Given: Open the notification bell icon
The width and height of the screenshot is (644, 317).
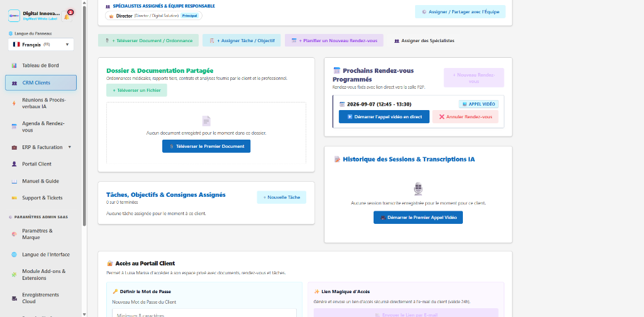Looking at the screenshot, I should coord(67,16).
